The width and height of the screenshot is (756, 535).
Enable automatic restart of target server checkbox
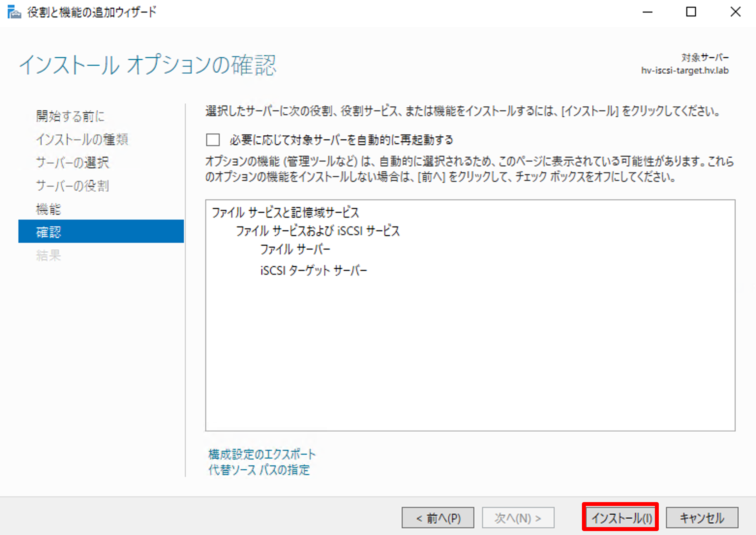point(213,140)
